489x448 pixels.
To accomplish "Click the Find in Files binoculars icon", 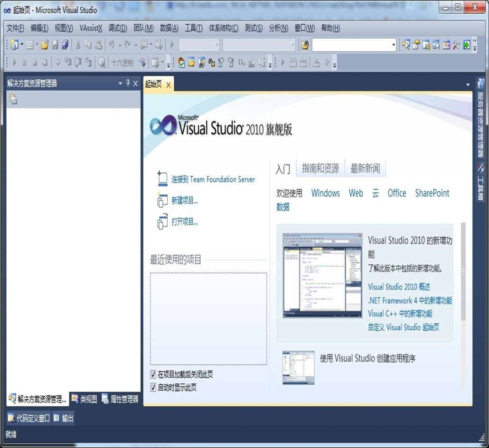I will coord(305,45).
